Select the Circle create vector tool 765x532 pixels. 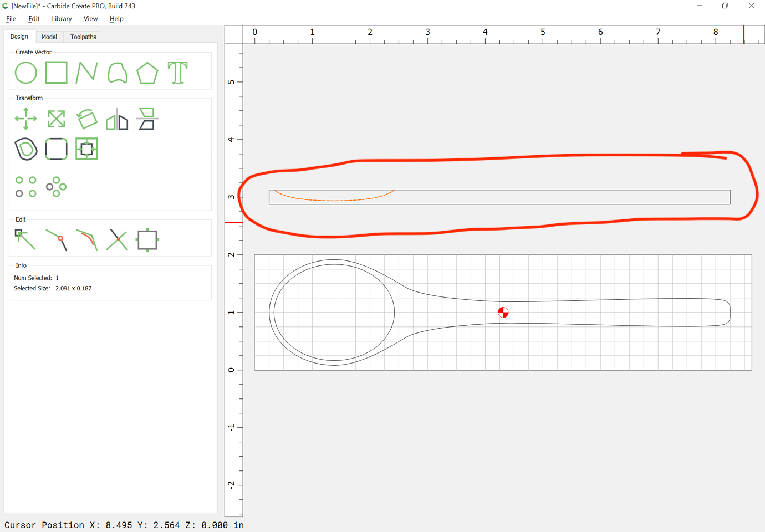click(26, 73)
